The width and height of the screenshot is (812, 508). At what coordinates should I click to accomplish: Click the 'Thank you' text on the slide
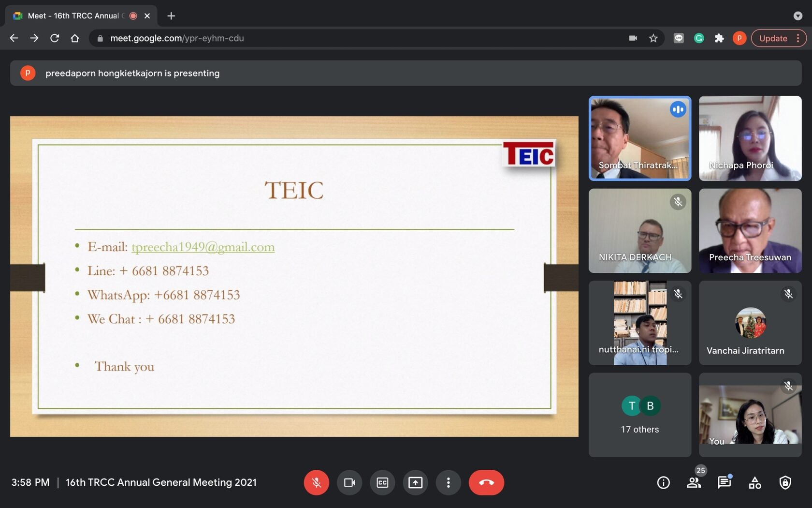[124, 366]
